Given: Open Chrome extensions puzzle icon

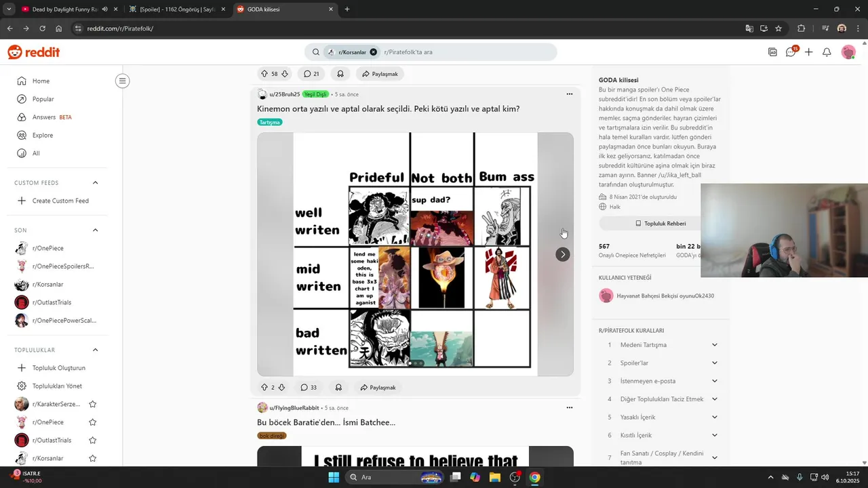Looking at the screenshot, I should tap(802, 28).
